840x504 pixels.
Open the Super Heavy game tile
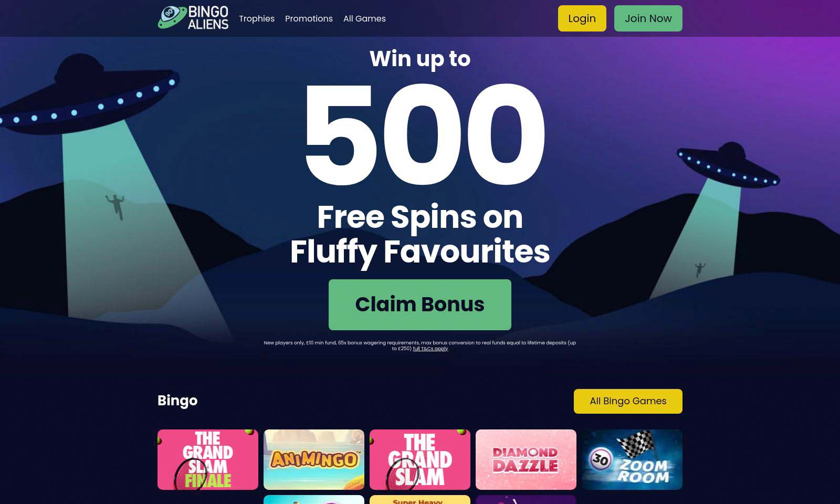[420, 500]
